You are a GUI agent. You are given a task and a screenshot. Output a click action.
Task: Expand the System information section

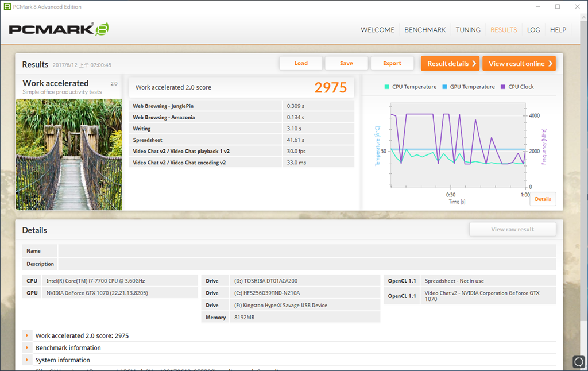coord(27,360)
